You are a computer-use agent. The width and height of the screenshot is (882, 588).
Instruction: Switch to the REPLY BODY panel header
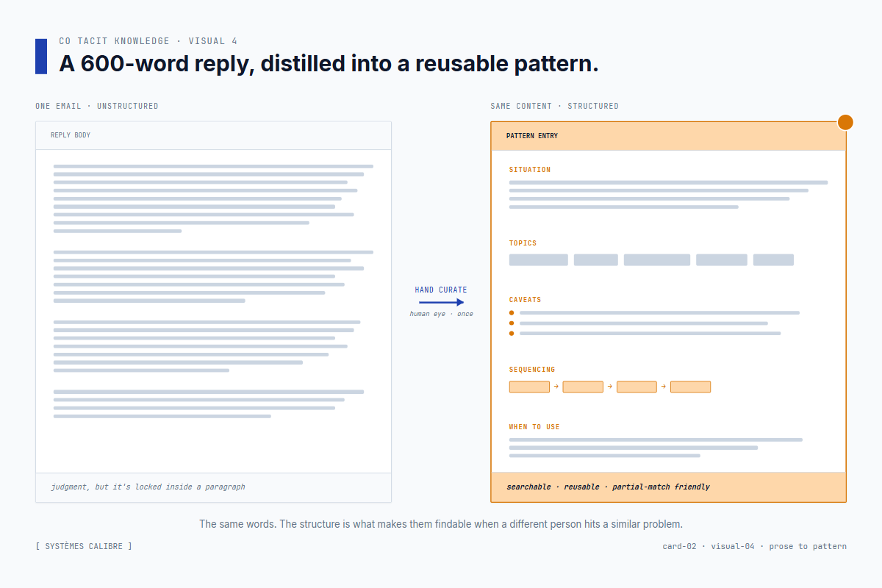pos(70,135)
